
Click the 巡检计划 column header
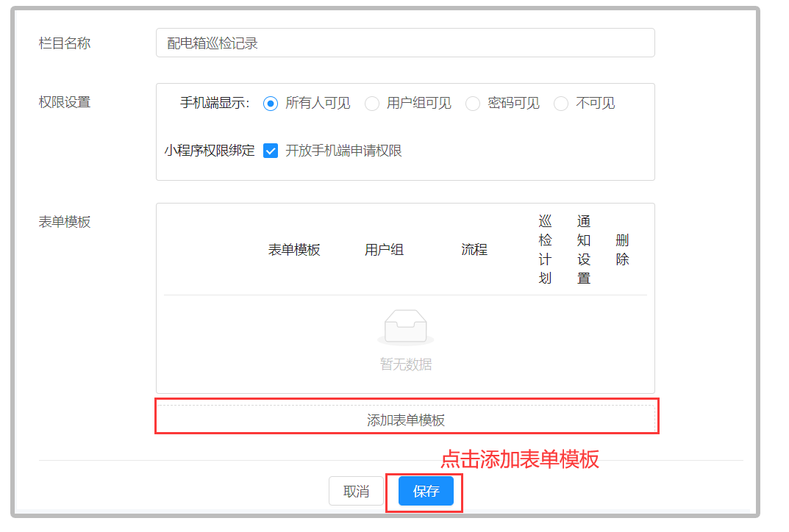544,249
